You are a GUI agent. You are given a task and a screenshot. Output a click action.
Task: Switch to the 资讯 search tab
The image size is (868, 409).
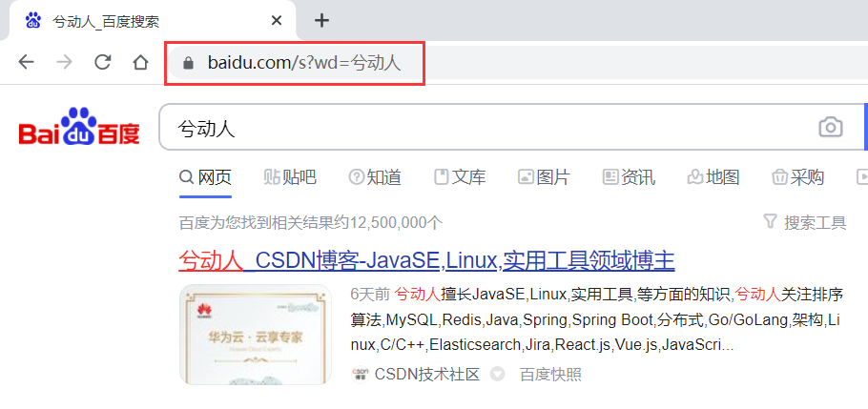(x=629, y=177)
